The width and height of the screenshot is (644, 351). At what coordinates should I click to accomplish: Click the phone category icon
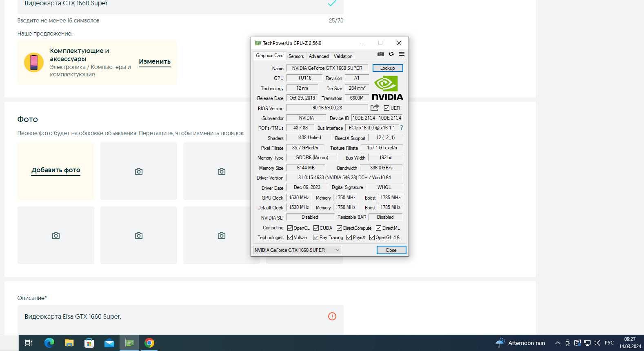(34, 62)
